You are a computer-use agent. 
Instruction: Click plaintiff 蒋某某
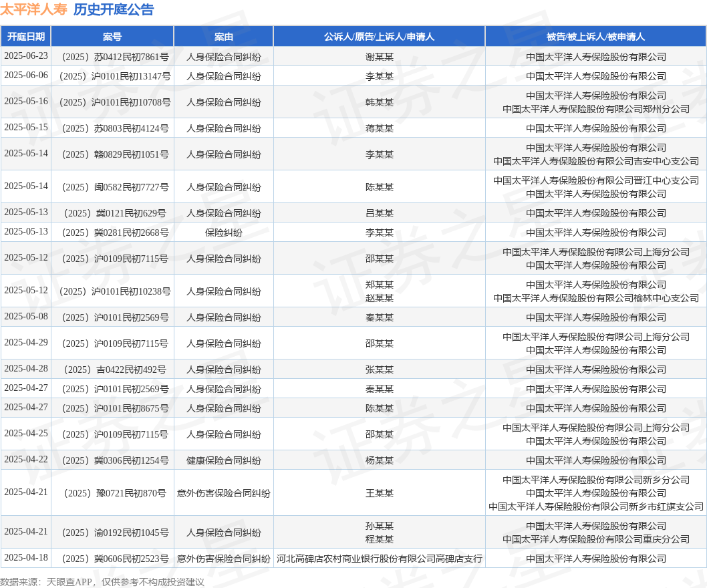pyautogui.click(x=379, y=128)
